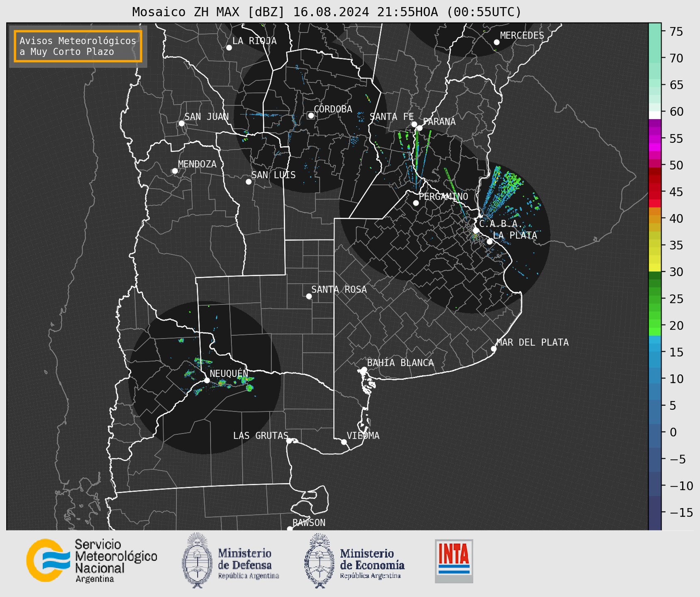Select the white marker dot for Viedma
Image resolution: width=700 pixels, height=597 pixels.
coord(344,442)
